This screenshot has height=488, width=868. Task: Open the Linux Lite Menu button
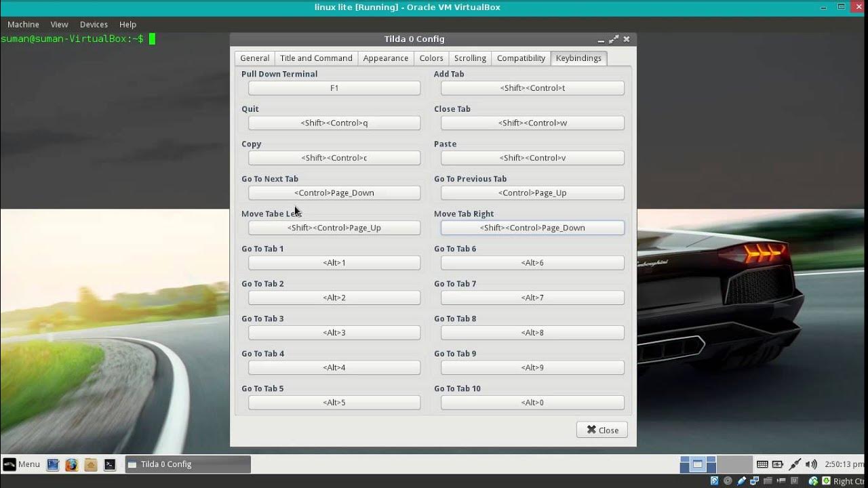click(x=21, y=464)
